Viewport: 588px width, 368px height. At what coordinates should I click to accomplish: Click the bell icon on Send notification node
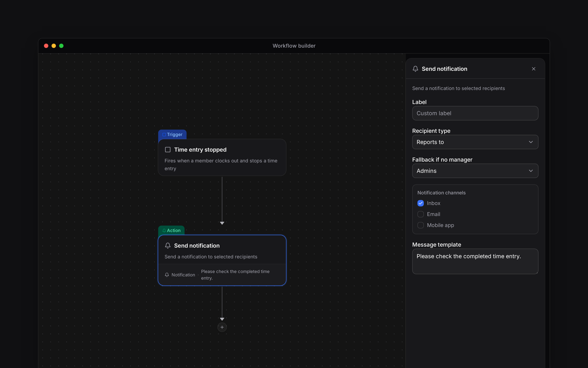(168, 246)
